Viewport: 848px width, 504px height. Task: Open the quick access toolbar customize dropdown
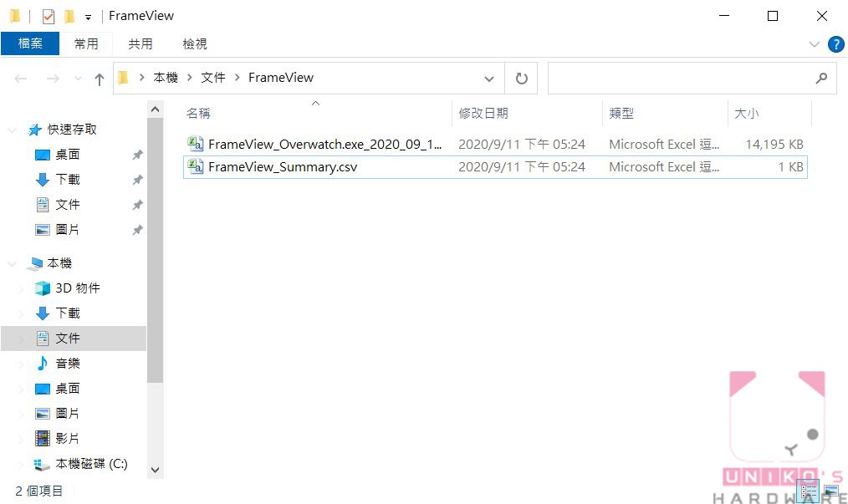point(88,18)
